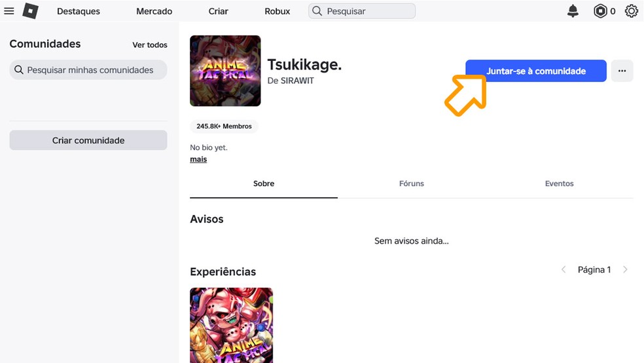Click the 'Ver todos' communities link
The image size is (644, 363).
pyautogui.click(x=150, y=45)
